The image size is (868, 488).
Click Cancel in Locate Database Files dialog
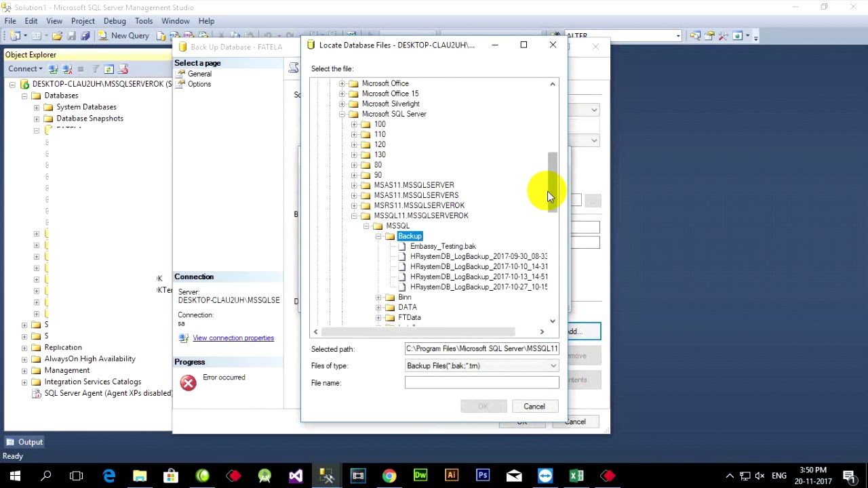click(x=534, y=407)
